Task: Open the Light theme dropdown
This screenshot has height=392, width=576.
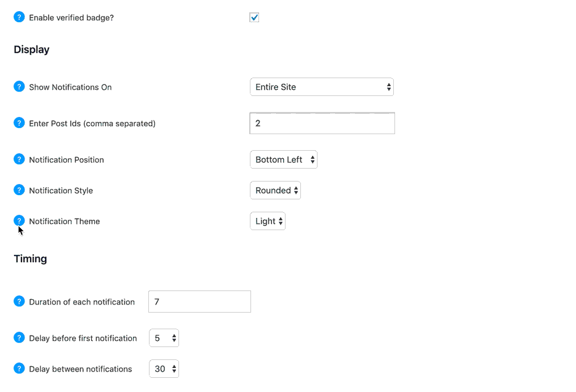Action: (268, 221)
